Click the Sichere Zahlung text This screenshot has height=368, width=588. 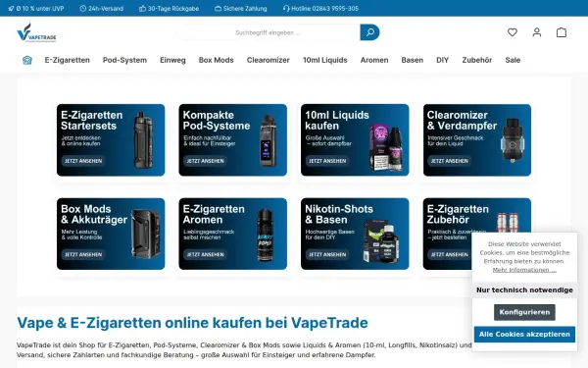245,8
